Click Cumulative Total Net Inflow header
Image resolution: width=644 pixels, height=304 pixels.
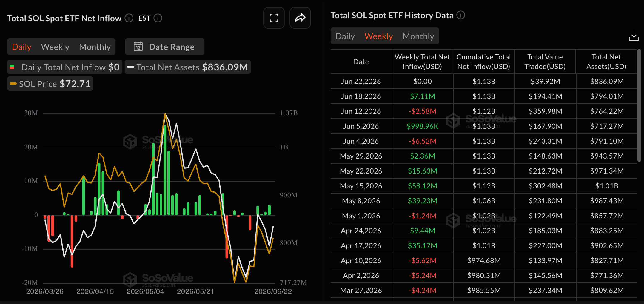tap(484, 62)
